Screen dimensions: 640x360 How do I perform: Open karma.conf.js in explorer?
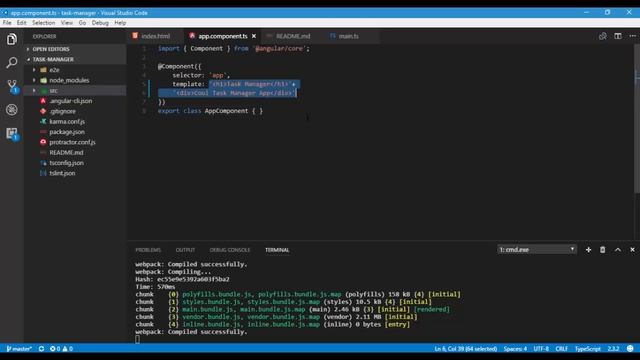click(67, 122)
